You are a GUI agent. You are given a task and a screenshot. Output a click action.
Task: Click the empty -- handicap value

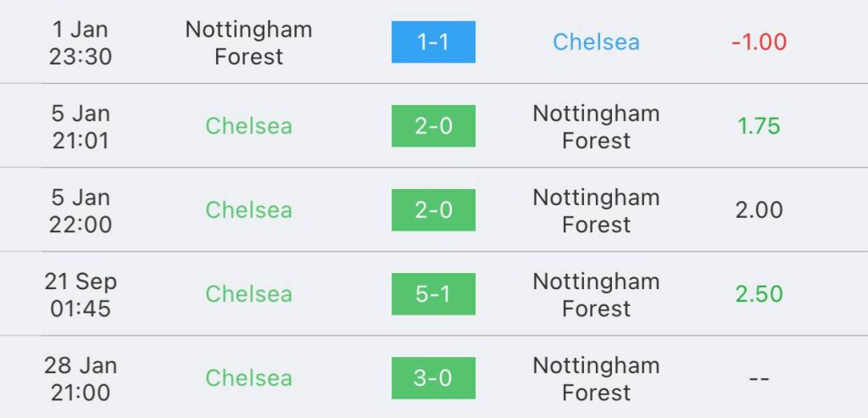click(x=759, y=379)
